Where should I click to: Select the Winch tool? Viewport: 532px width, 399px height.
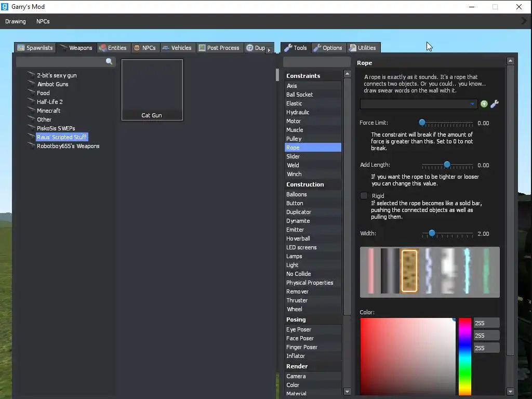tap(313, 174)
